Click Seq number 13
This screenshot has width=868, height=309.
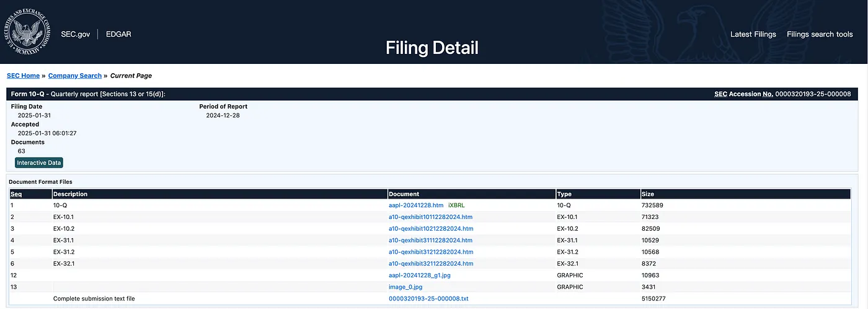(14, 287)
